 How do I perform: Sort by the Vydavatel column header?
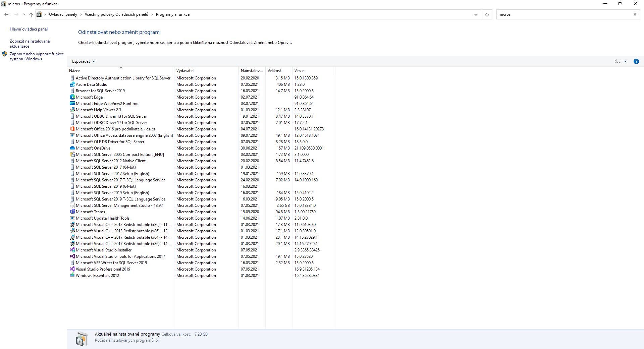(206, 71)
